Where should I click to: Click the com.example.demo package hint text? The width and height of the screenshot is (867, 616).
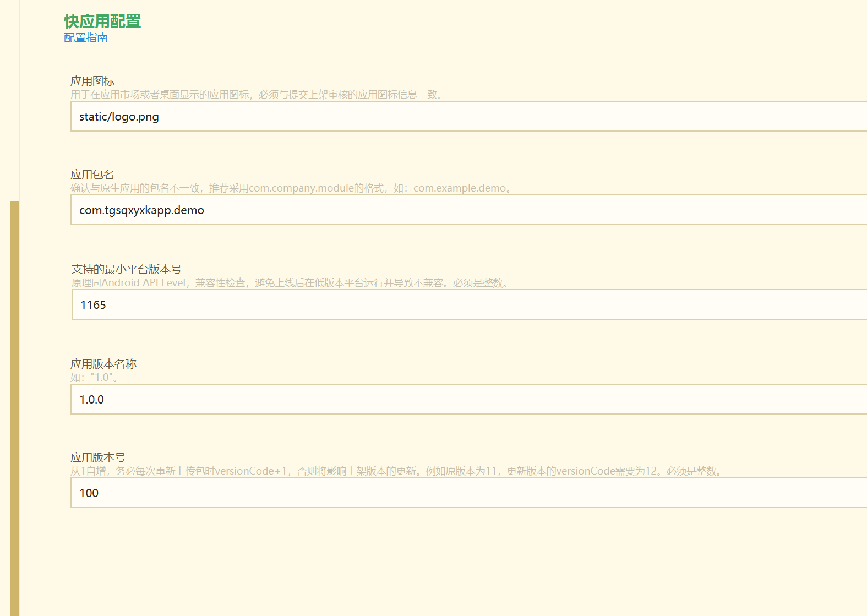coord(292,188)
